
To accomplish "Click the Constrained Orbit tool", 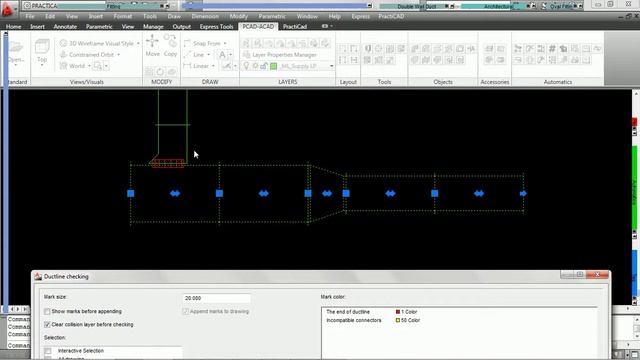I will [x=89, y=55].
